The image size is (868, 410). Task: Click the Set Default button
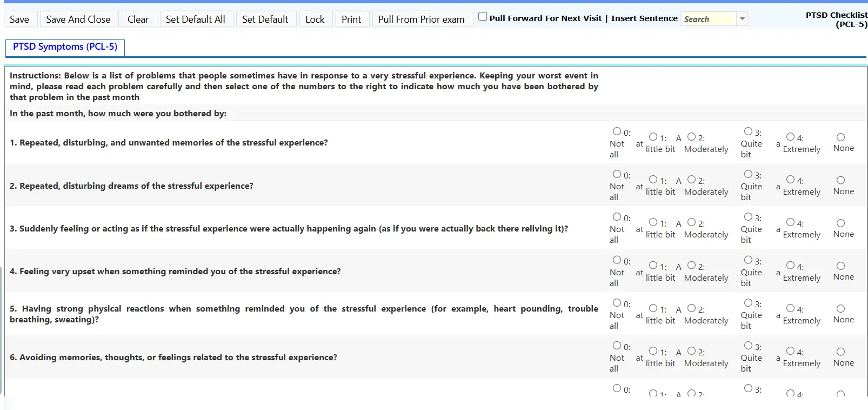pyautogui.click(x=265, y=19)
